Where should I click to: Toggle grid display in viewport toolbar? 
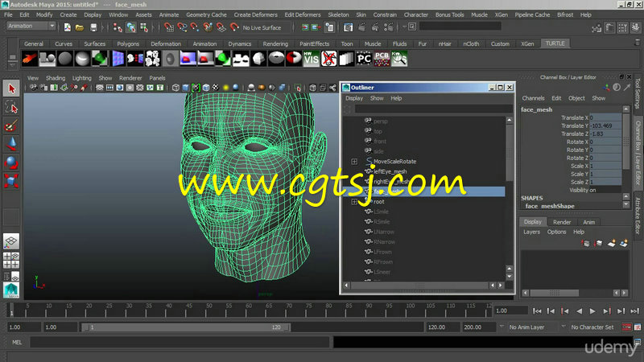point(99,88)
